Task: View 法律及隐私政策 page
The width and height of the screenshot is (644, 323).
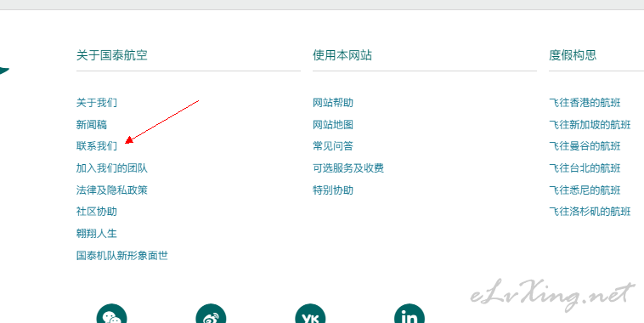Action: pos(111,190)
